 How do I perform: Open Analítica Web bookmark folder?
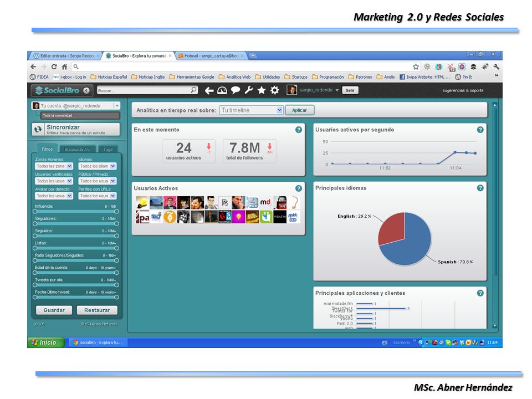[x=235, y=77]
